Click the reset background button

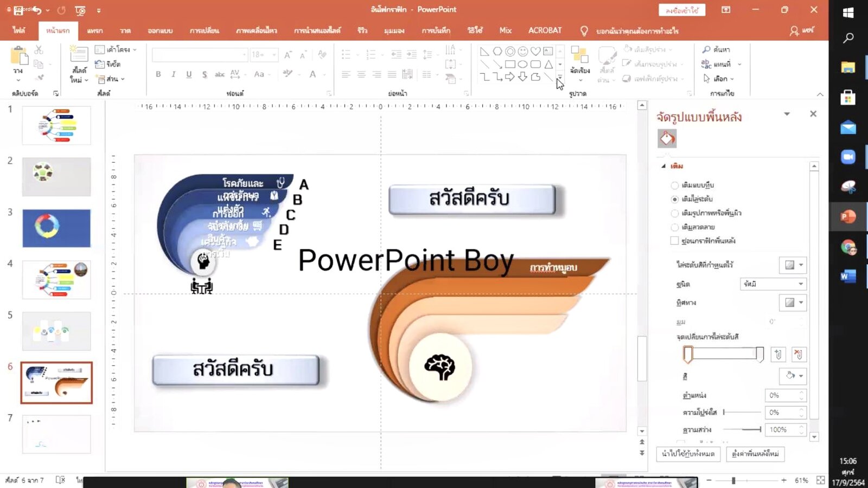click(x=755, y=454)
